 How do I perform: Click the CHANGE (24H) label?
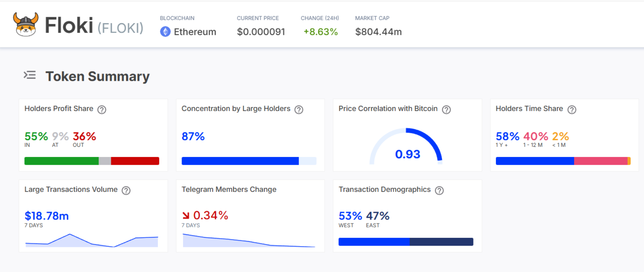tap(320, 18)
